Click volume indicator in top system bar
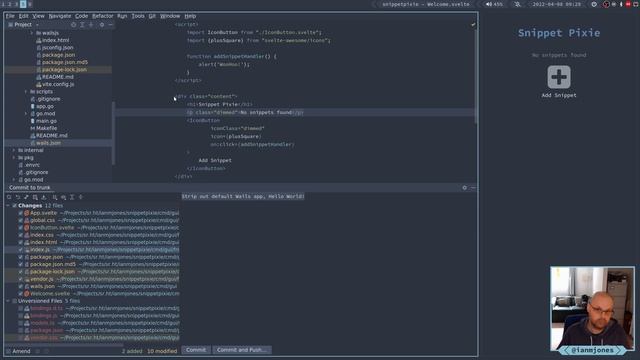640x360 pixels. pos(494,4)
